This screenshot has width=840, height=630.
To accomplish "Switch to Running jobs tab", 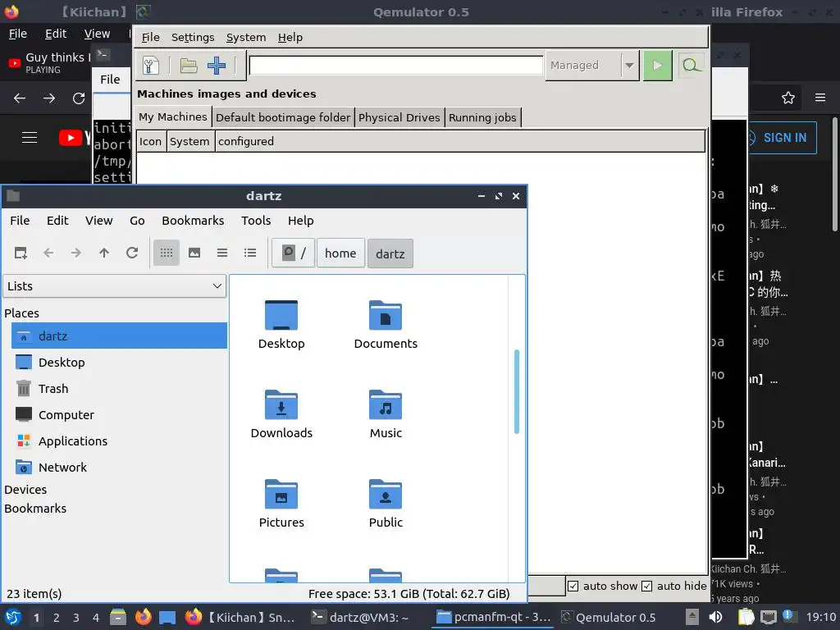I will click(x=482, y=117).
